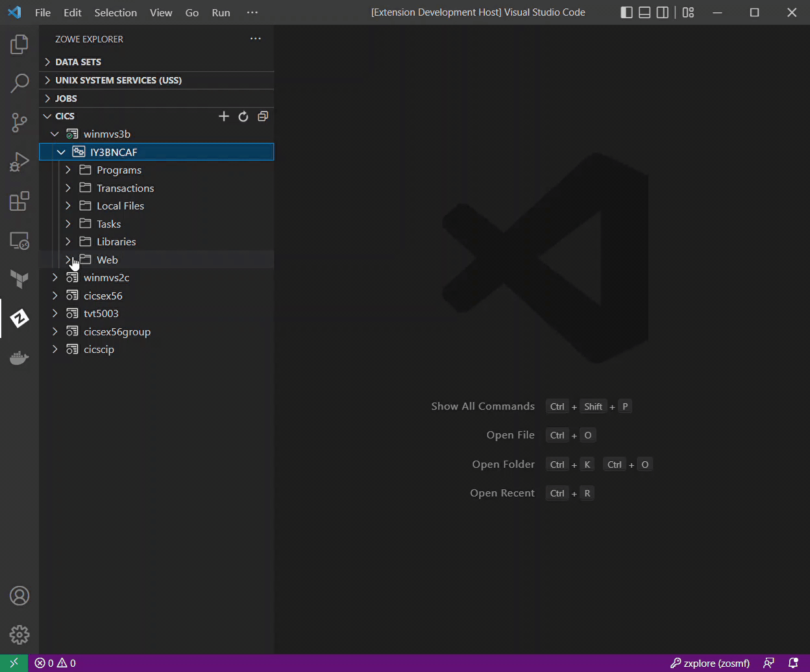The image size is (810, 672).
Task: Open Customize Layout in title bar
Action: (x=689, y=12)
